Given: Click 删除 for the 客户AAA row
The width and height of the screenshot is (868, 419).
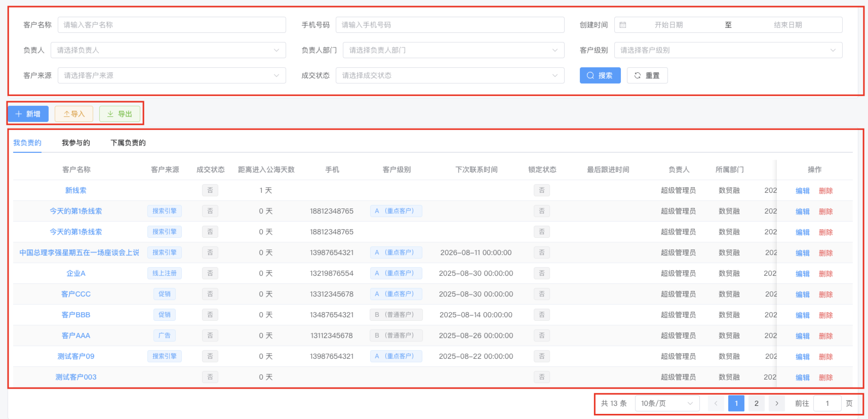Looking at the screenshot, I should pos(825,336).
